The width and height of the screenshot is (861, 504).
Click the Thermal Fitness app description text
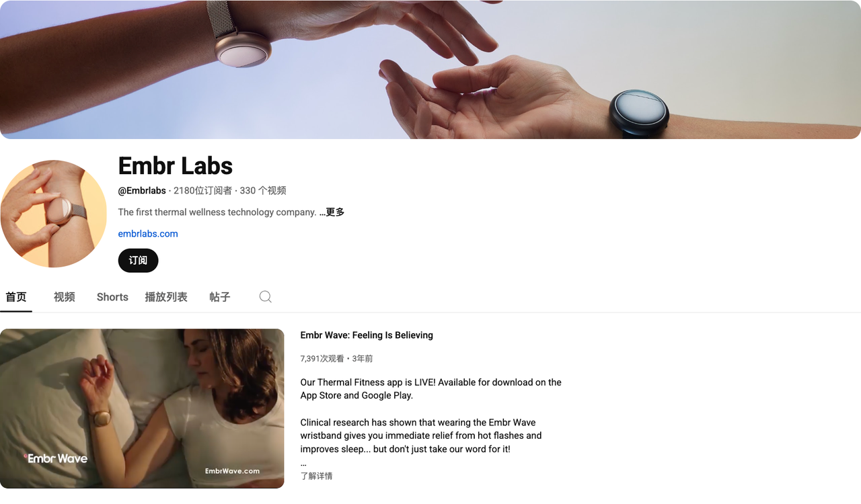(x=430, y=389)
